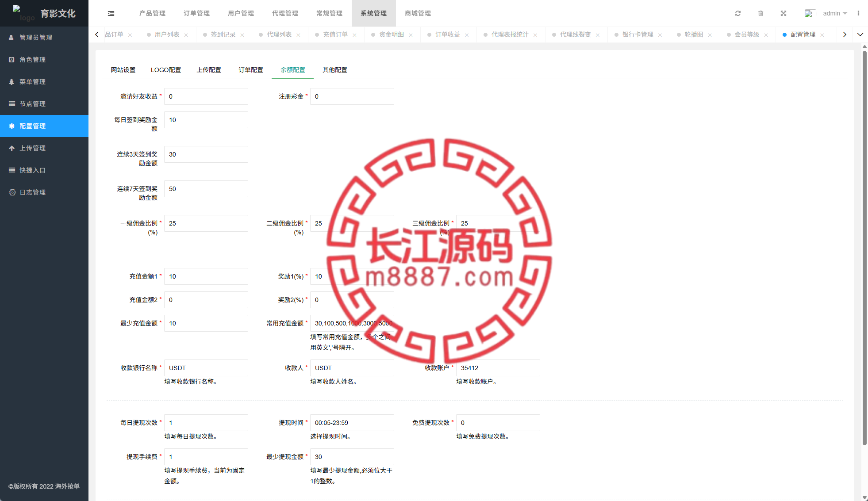The image size is (868, 501).
Task: Open the 用户管理 top menu
Action: 241,13
